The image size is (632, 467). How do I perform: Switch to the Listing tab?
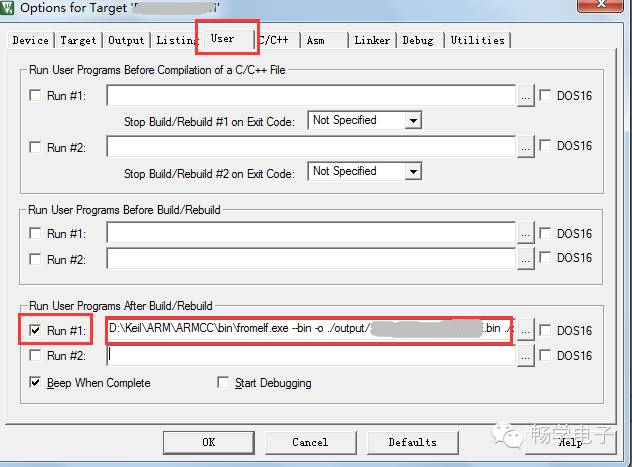pos(176,40)
